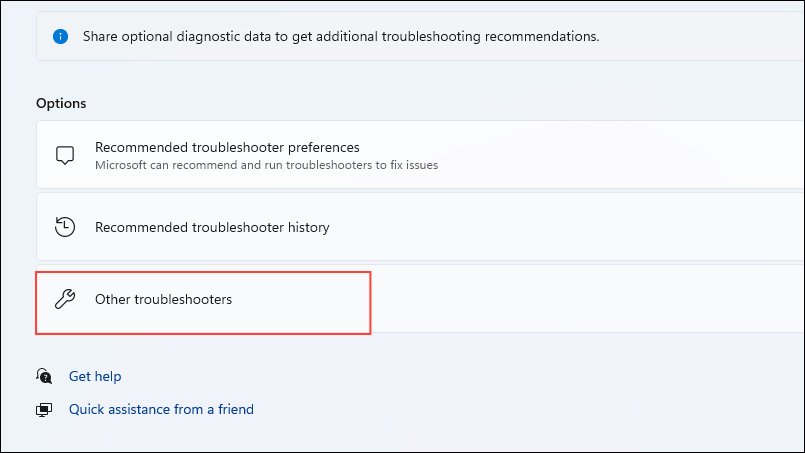Click the partially visible card above the banner

tap(400, 3)
